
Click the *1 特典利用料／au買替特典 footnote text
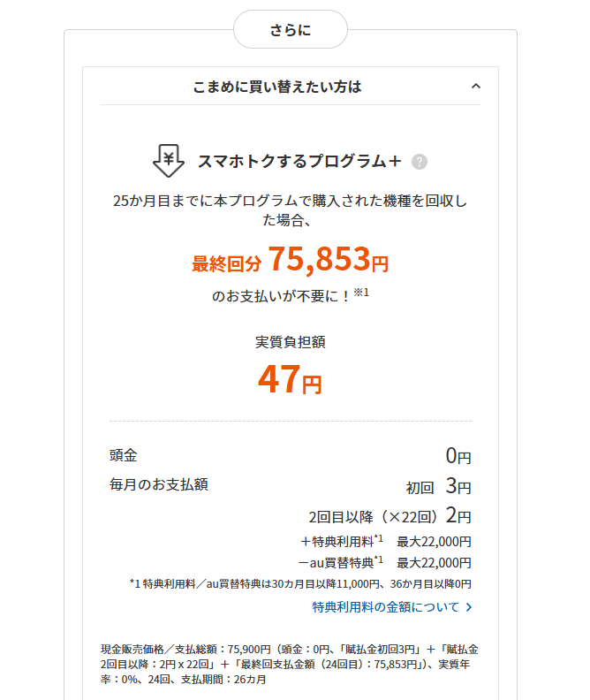pos(300,583)
